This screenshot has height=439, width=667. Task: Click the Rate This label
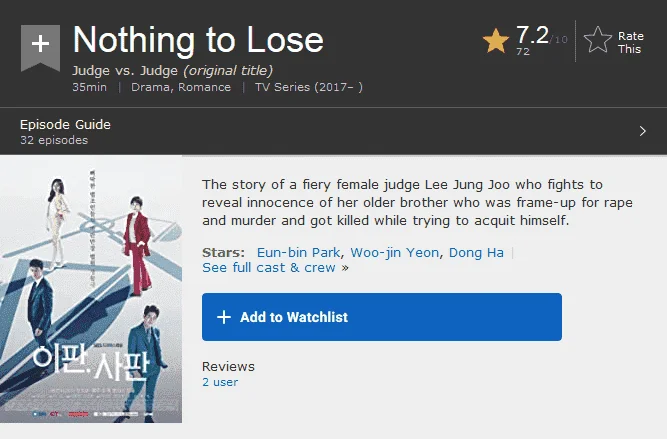tap(630, 43)
